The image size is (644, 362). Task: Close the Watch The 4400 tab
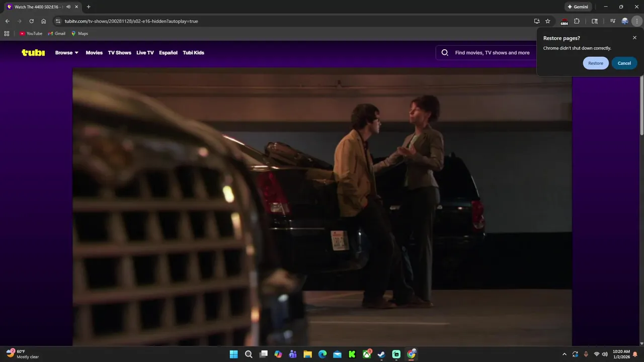[76, 7]
